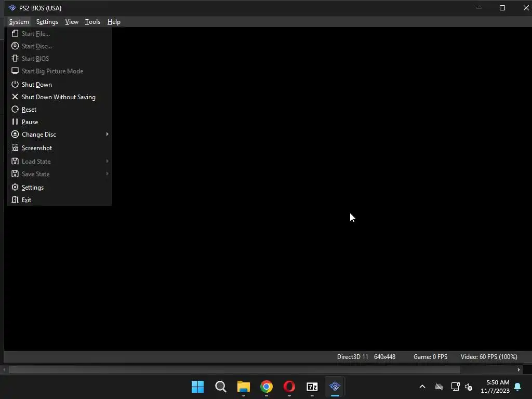Choose Shut Down Without Saving label

[x=59, y=97]
